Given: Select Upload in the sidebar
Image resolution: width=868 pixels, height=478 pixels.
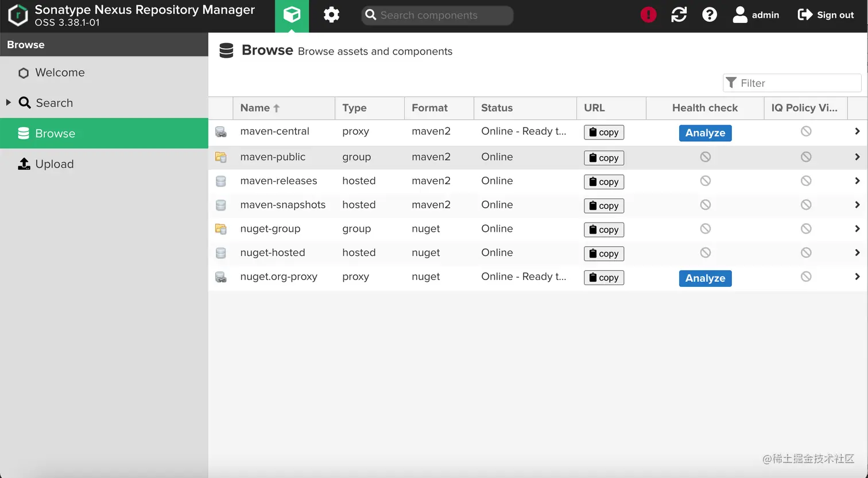Looking at the screenshot, I should tap(104, 164).
